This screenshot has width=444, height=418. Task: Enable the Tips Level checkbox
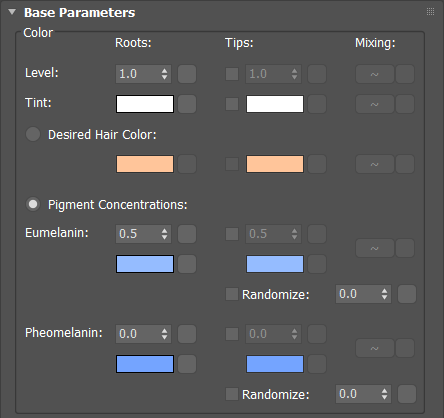tap(232, 74)
